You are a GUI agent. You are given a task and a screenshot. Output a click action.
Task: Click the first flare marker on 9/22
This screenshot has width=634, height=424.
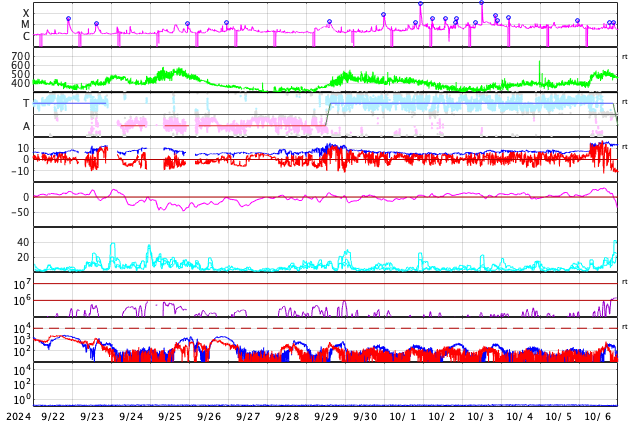(x=68, y=19)
